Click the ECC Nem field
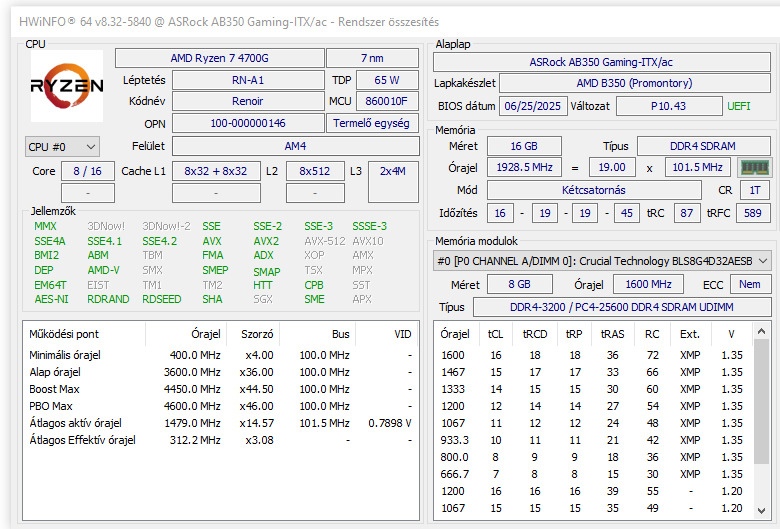Image resolution: width=780 pixels, height=529 pixels. point(750,284)
